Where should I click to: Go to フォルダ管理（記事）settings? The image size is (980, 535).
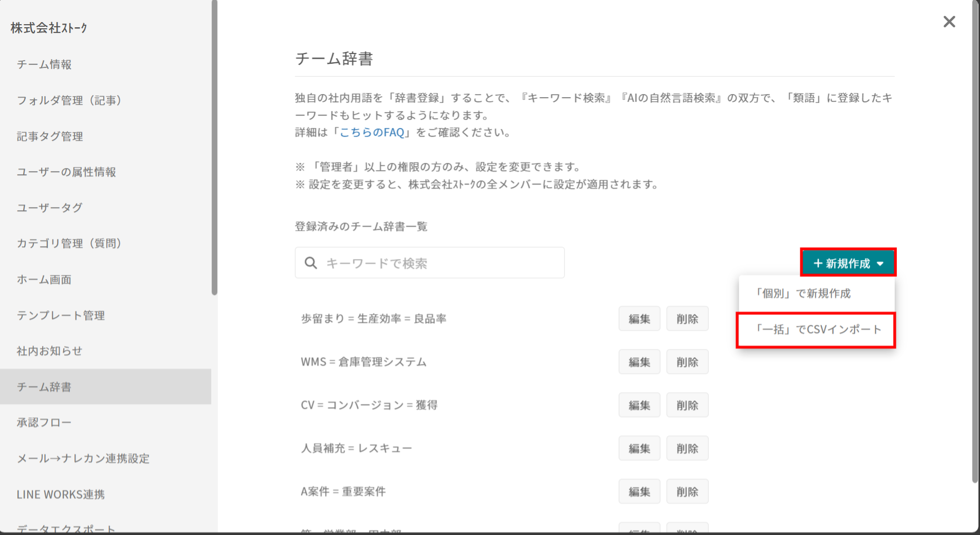pos(69,100)
